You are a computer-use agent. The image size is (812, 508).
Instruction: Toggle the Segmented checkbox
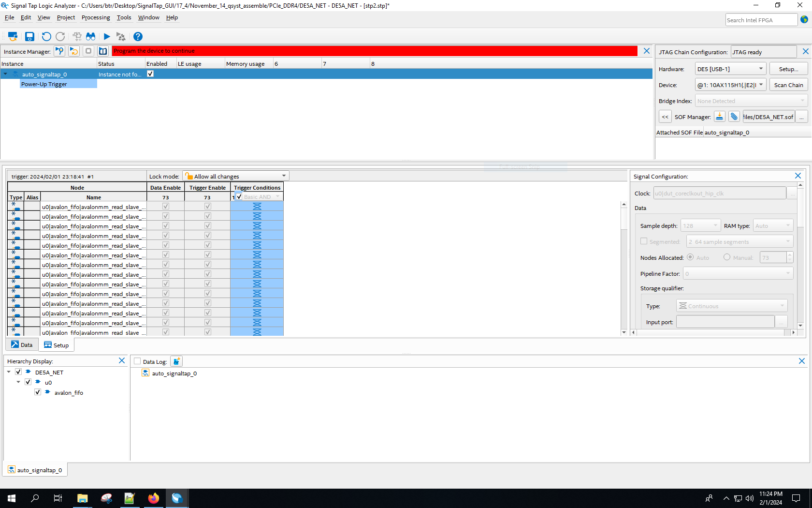pyautogui.click(x=644, y=241)
